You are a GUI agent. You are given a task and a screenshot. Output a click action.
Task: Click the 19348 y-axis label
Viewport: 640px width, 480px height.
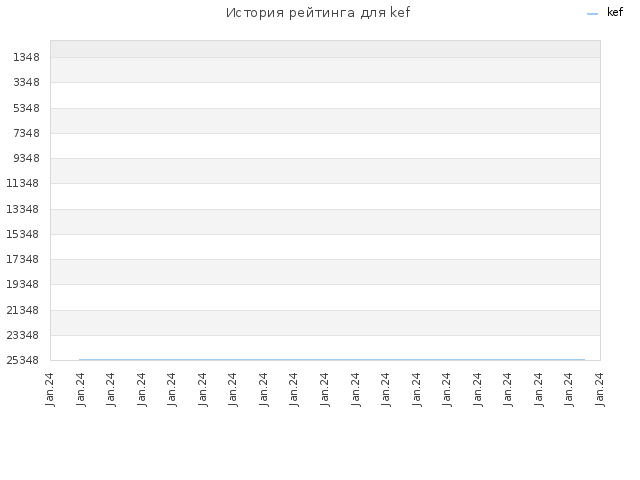pos(23,284)
